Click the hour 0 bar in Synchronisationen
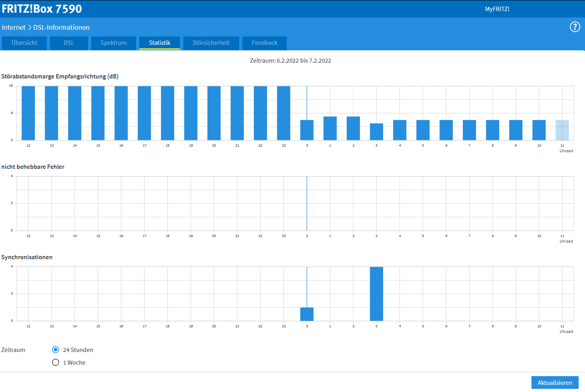This screenshot has width=585, height=392. tap(307, 314)
